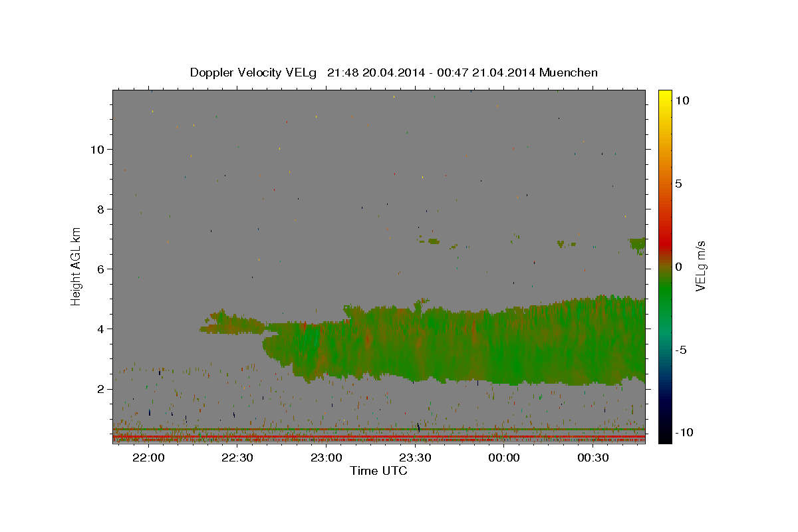Click the 22:30 time tick label

237,458
